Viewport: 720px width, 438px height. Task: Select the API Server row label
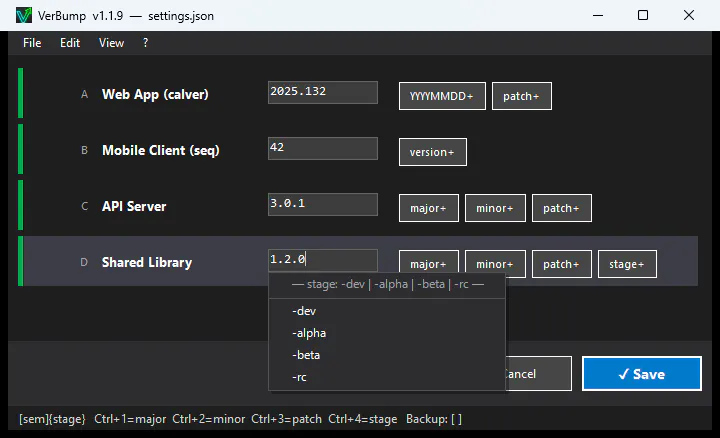[134, 206]
